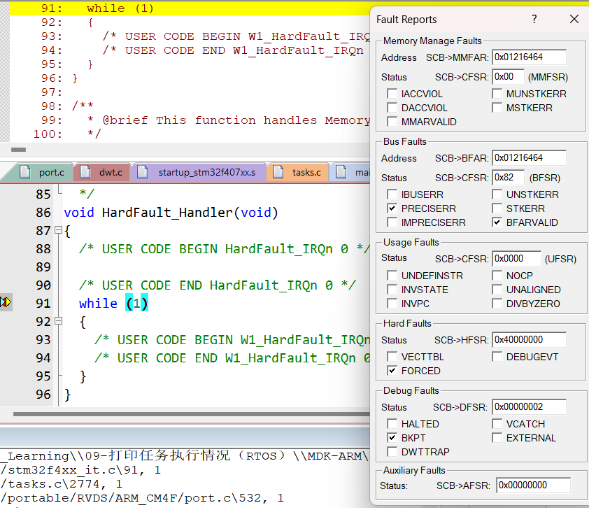
Task: Click the stm32f4xx_it.c\91 call stack entry
Action: [x=80, y=470]
